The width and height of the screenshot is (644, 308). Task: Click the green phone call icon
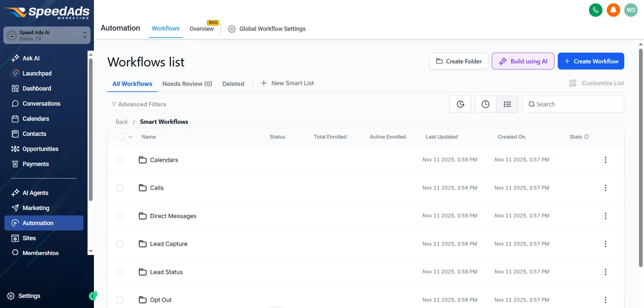596,10
